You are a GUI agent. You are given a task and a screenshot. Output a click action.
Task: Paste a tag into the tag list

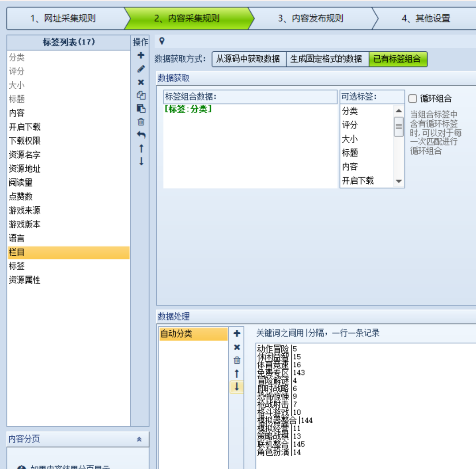[141, 108]
